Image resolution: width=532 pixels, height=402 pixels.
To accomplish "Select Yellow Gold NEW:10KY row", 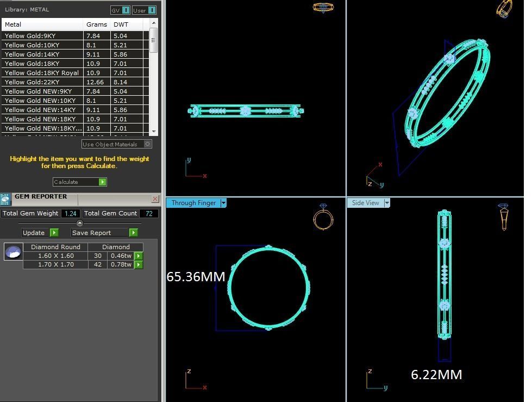I will 76,101.
